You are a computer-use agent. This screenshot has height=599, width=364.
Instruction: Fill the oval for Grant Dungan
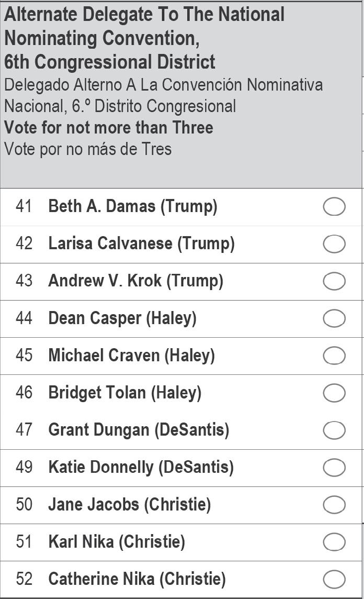334,430
